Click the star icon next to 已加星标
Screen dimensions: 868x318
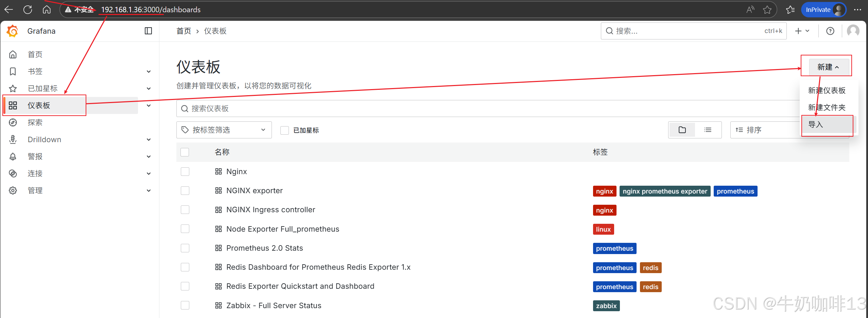(13, 88)
